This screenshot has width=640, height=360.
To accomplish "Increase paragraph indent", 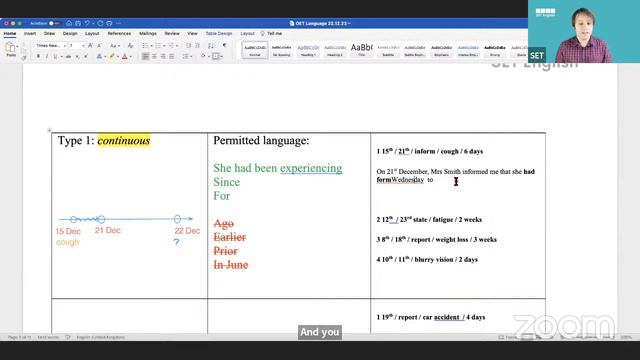I will (x=198, y=45).
